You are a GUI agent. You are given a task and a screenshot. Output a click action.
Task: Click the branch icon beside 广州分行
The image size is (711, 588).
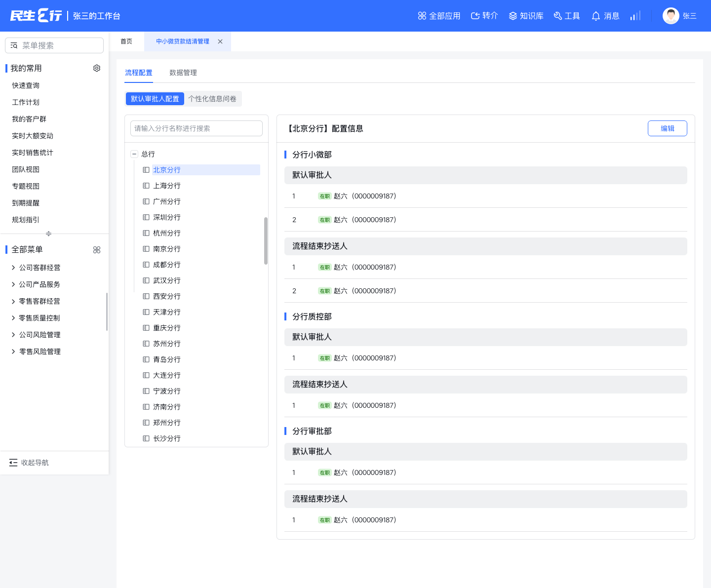pos(146,201)
